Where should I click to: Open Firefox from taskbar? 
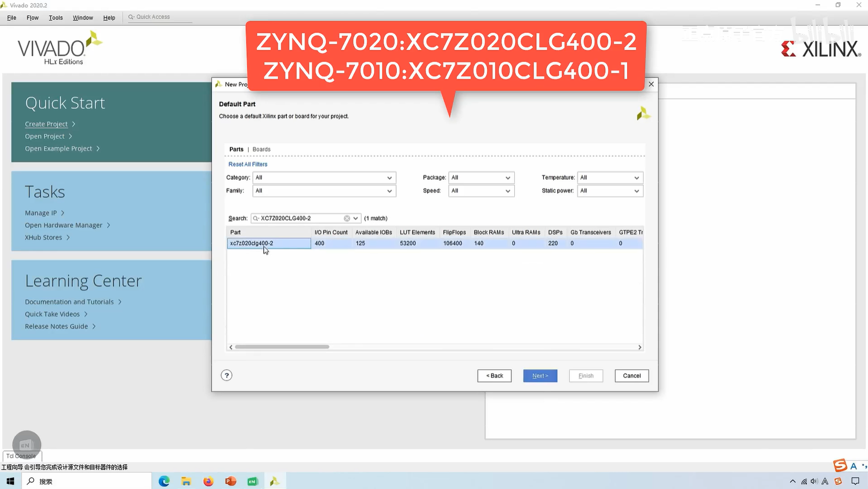(208, 481)
